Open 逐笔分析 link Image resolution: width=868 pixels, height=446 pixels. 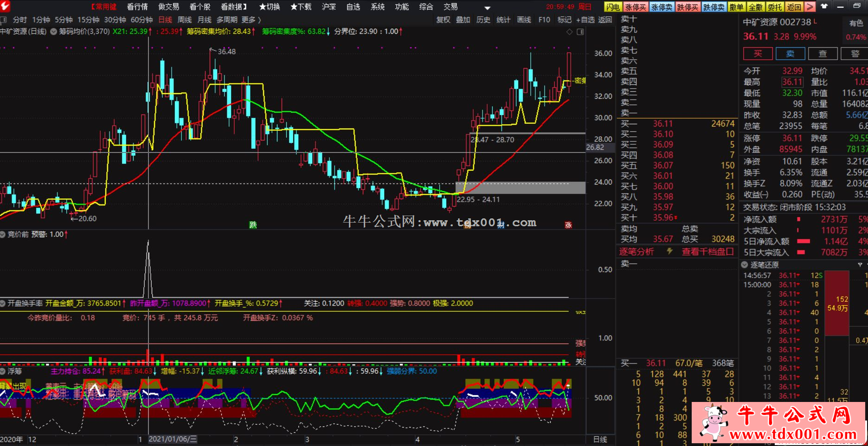(637, 251)
